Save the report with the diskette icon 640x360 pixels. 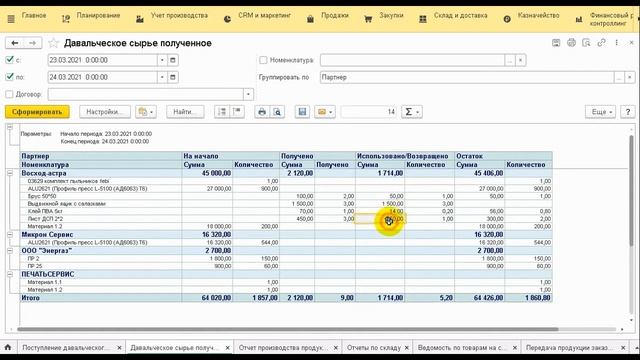302,112
